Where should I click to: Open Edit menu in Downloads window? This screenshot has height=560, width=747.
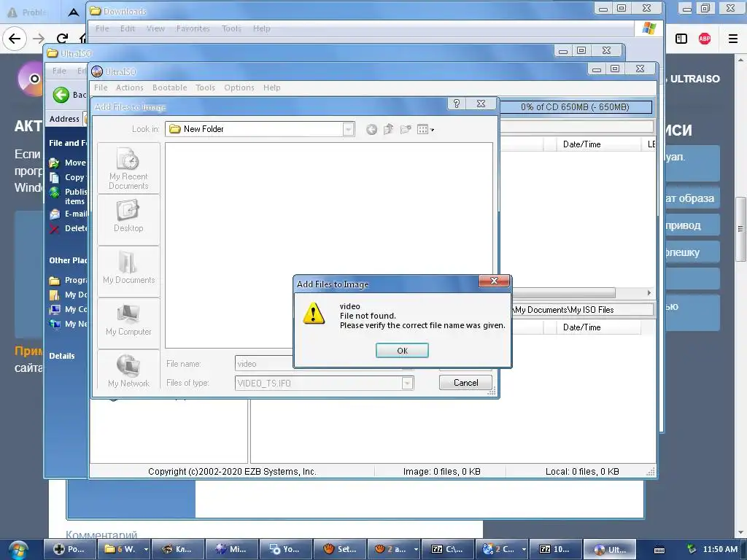pyautogui.click(x=127, y=28)
